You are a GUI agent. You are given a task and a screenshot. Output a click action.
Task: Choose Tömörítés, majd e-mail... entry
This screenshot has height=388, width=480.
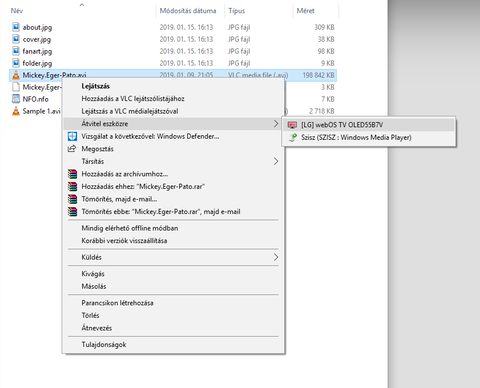[x=173, y=199]
